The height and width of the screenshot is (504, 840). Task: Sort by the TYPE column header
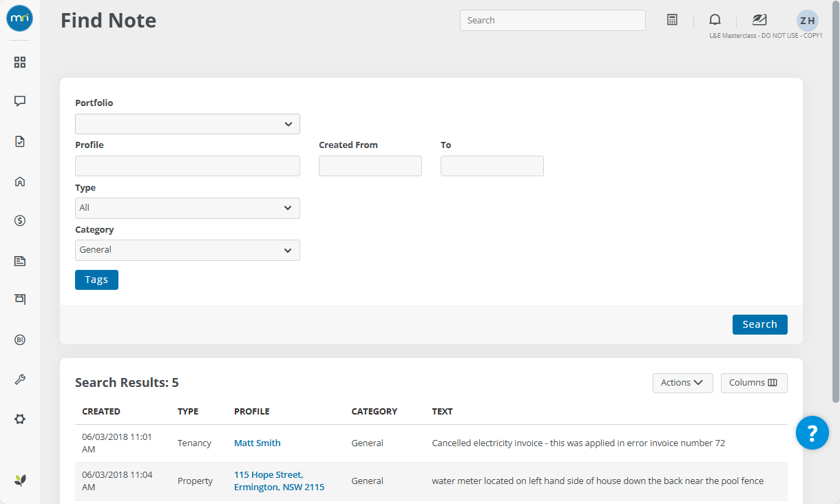[x=188, y=412]
